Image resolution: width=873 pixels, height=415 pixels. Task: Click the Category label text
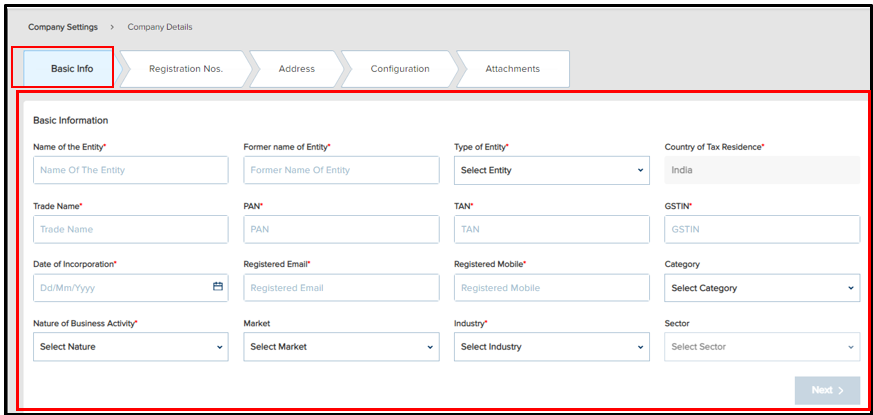tap(682, 264)
